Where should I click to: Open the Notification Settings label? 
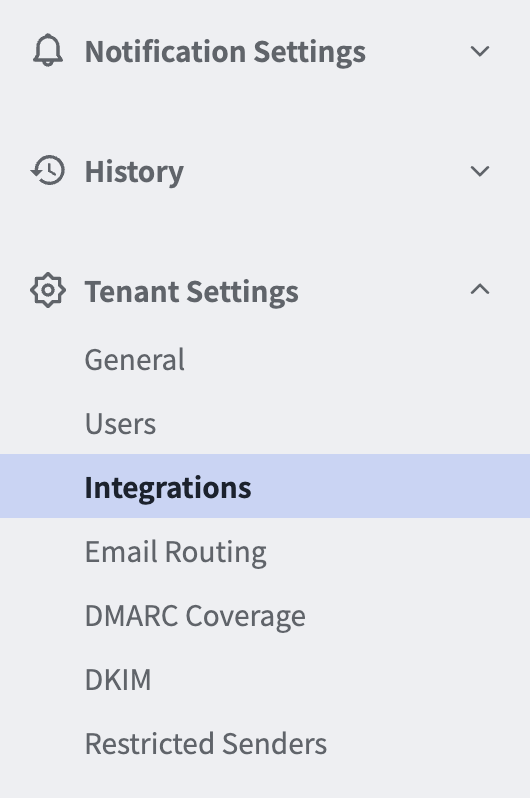[225, 51]
